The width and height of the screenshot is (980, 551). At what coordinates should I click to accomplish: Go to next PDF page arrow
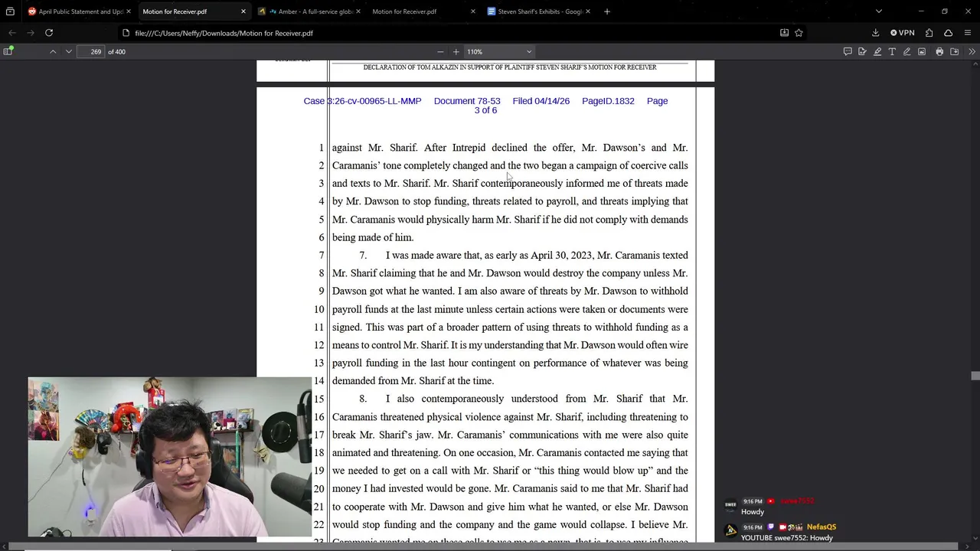click(x=69, y=51)
